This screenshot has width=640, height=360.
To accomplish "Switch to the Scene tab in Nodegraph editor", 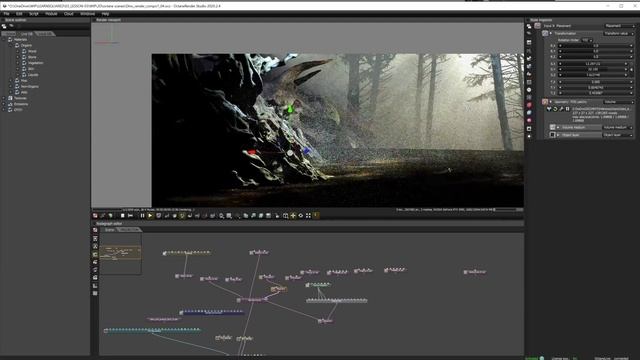I will (109, 230).
